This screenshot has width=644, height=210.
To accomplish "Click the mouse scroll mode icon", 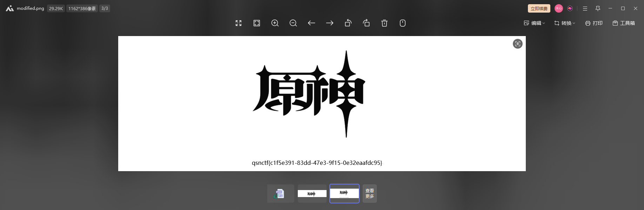I will (x=403, y=23).
